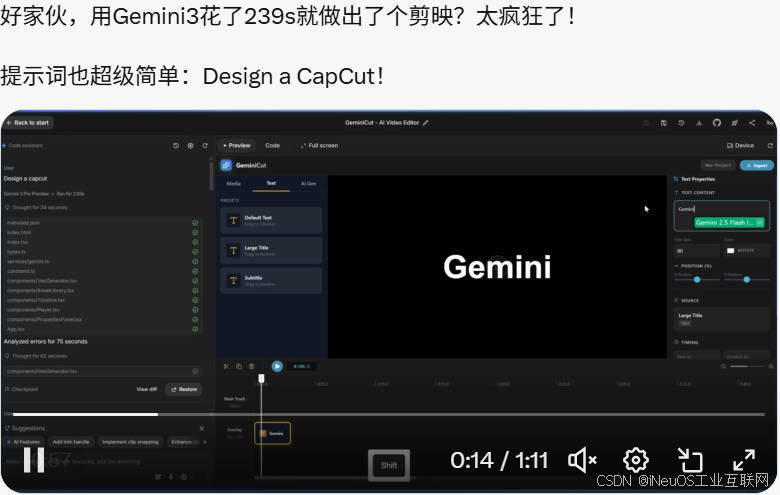This screenshot has width=780, height=495.
Task: Seek on the video progress bar
Action: tap(388, 414)
